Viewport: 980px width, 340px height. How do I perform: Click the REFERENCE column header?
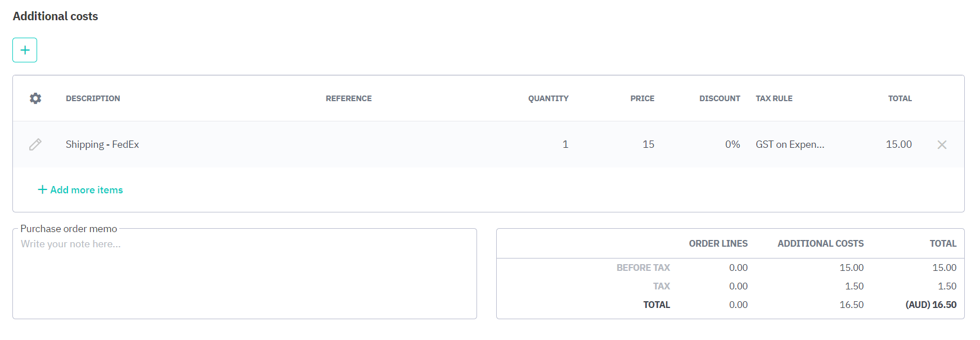[349, 98]
